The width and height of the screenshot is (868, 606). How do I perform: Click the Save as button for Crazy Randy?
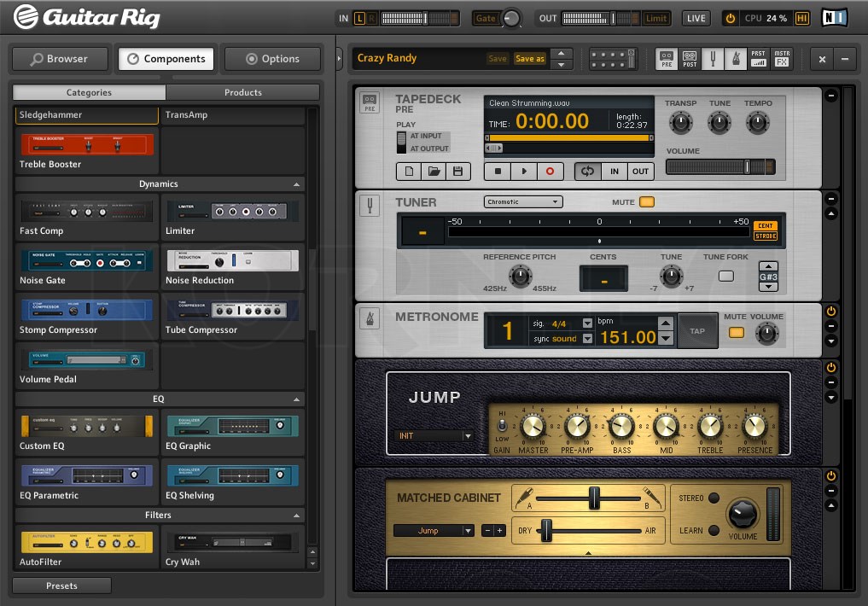pyautogui.click(x=532, y=58)
